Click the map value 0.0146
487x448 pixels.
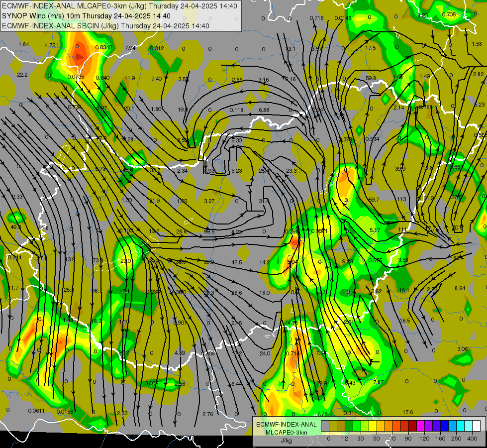343,18
